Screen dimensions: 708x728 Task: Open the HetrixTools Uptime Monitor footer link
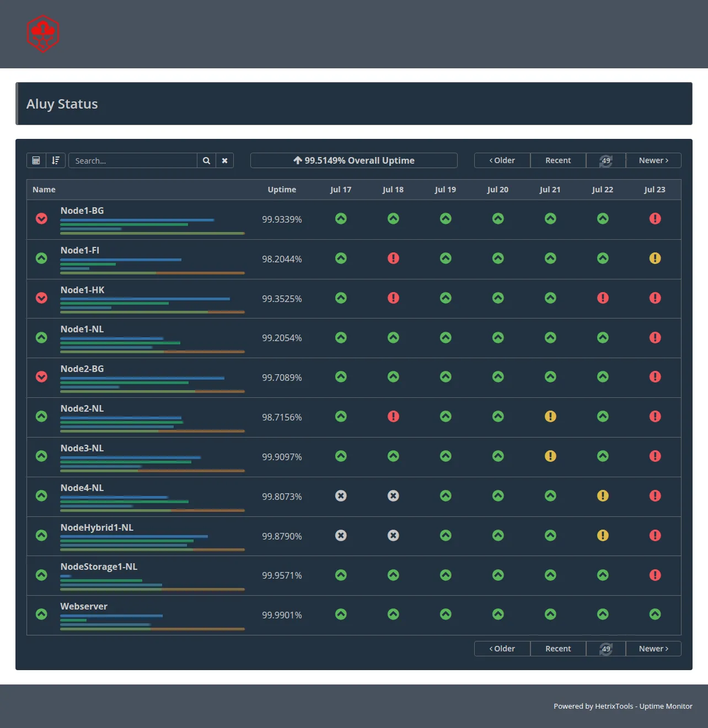tap(643, 706)
